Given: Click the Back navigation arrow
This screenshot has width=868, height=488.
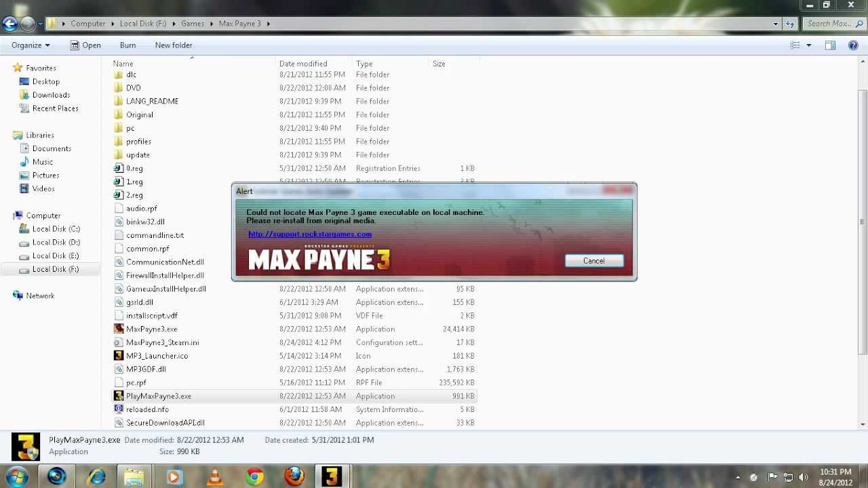Looking at the screenshot, I should (x=9, y=24).
